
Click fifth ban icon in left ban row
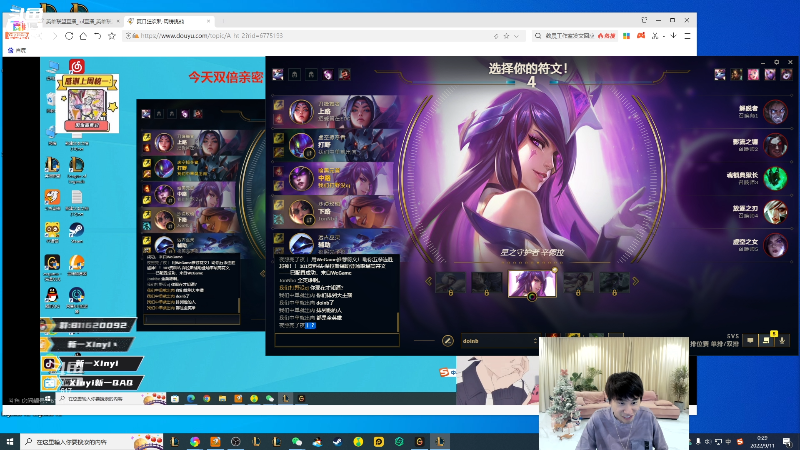[344, 74]
